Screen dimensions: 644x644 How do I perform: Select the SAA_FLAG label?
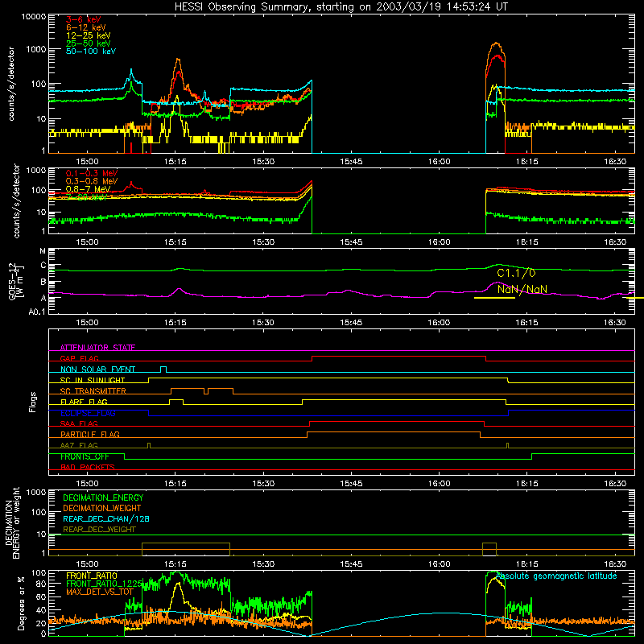point(79,423)
